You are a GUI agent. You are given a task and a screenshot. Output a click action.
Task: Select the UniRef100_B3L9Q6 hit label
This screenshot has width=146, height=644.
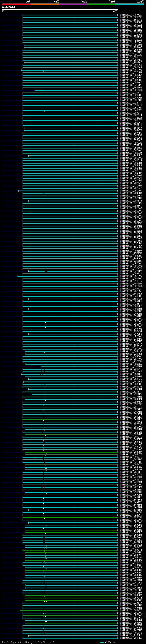pos(131,590)
